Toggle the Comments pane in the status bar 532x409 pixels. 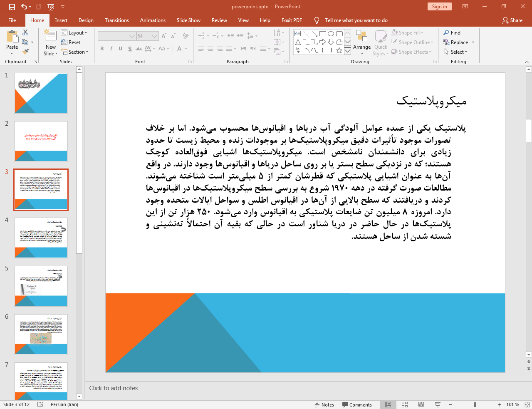pos(357,404)
